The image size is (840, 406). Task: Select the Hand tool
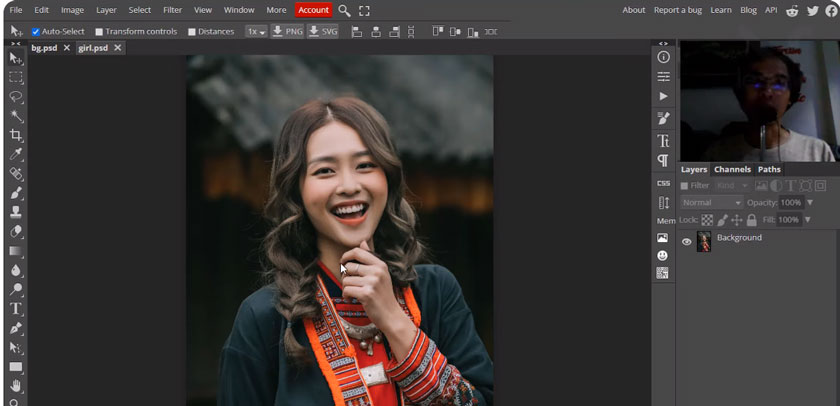click(16, 386)
